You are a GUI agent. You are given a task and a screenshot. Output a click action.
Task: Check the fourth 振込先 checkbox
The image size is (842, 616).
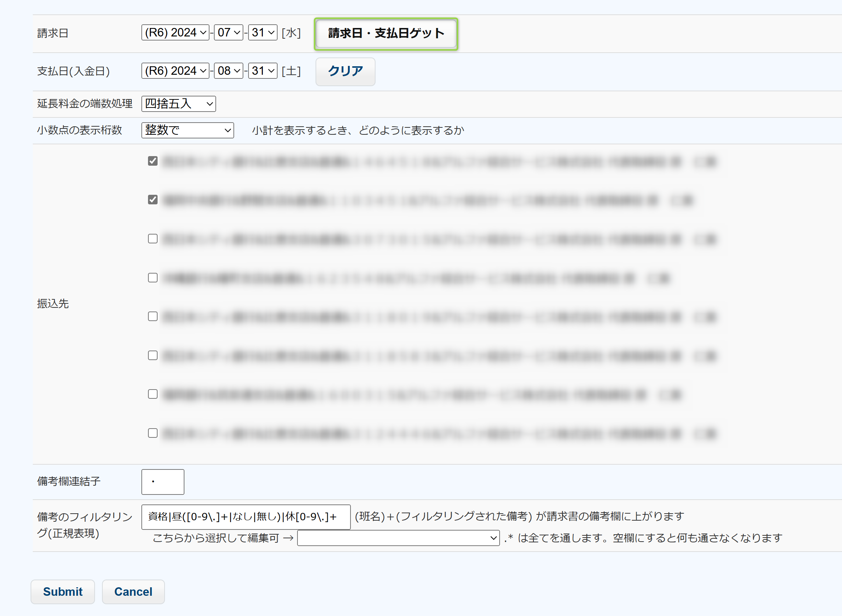point(152,278)
